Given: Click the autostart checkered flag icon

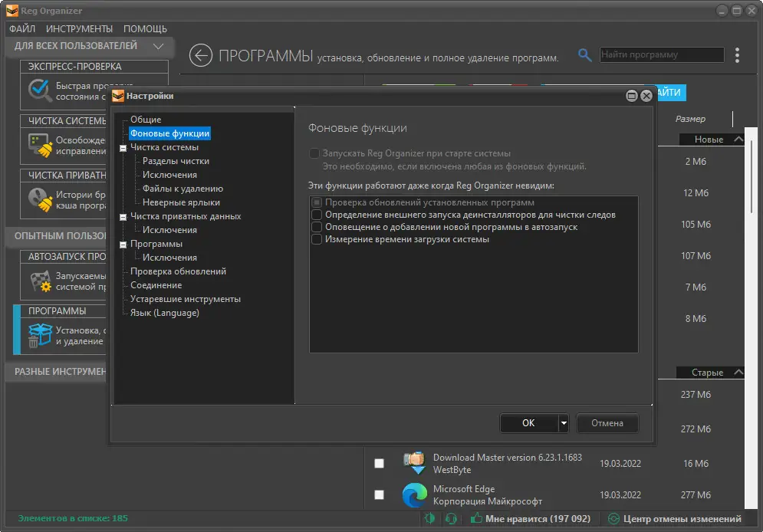Looking at the screenshot, I should pyautogui.click(x=41, y=281).
